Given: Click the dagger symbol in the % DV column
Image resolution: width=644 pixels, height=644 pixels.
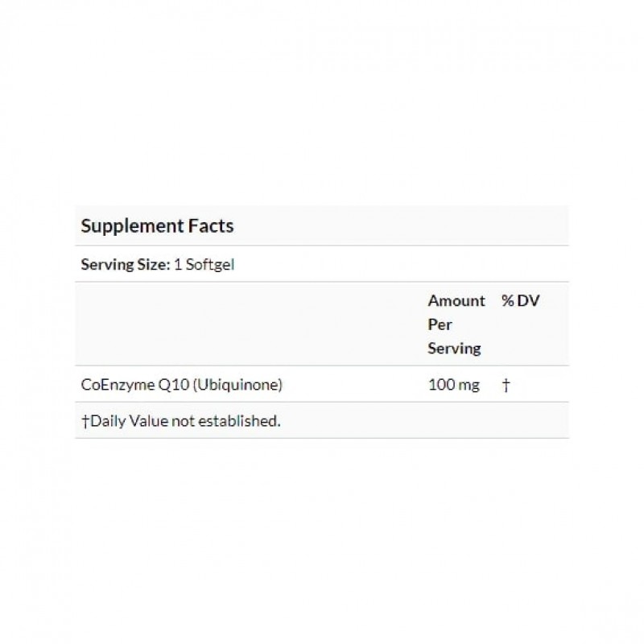Looking at the screenshot, I should [506, 385].
